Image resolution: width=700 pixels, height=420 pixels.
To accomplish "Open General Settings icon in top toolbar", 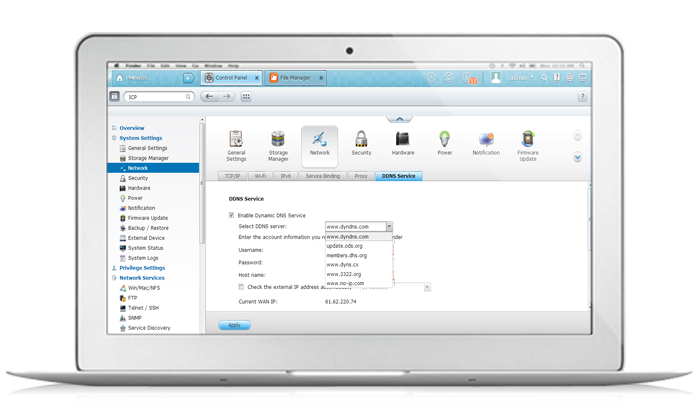I will (x=236, y=145).
